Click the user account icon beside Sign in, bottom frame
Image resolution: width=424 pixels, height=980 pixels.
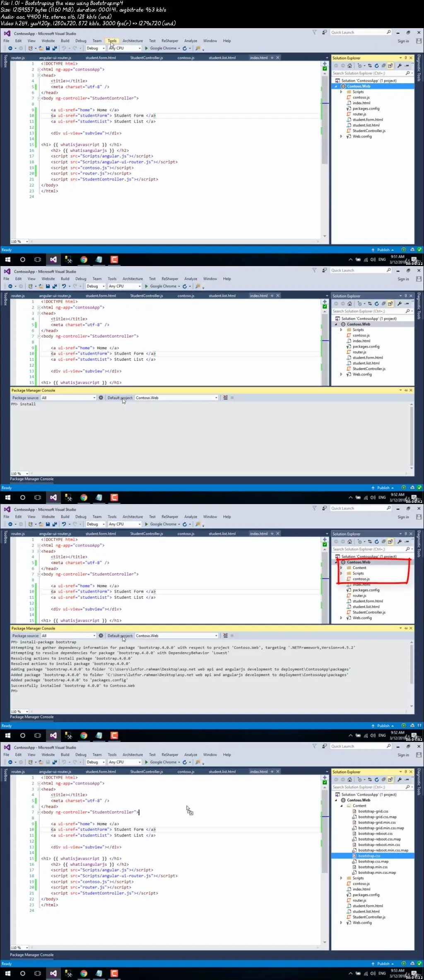tap(419, 755)
